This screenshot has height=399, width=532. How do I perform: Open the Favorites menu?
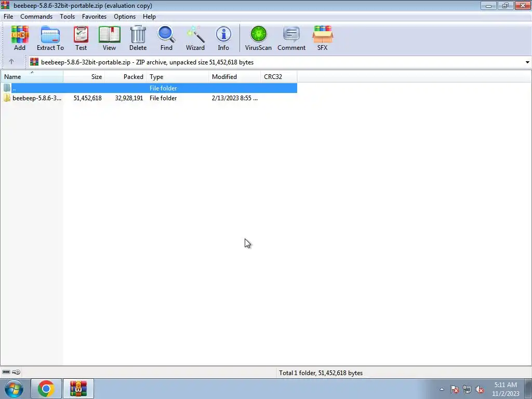click(x=94, y=16)
